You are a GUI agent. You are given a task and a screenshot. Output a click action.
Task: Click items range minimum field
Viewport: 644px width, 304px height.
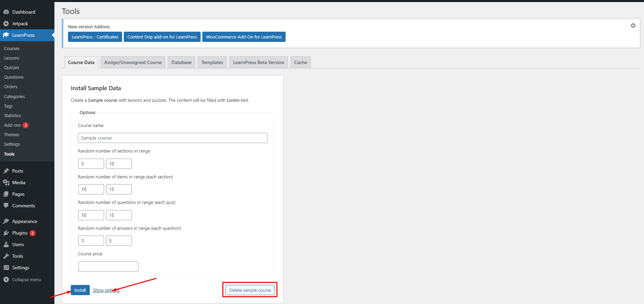(x=91, y=189)
